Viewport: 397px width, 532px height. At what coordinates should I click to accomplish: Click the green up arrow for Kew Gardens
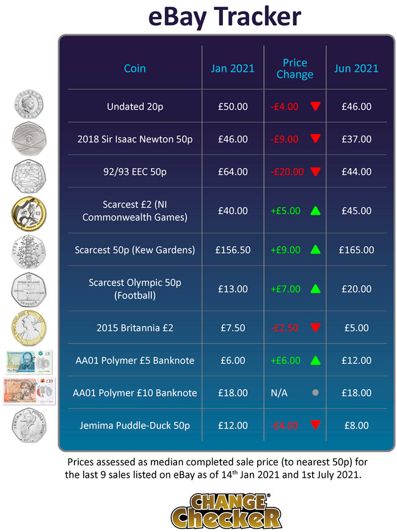pyautogui.click(x=315, y=249)
